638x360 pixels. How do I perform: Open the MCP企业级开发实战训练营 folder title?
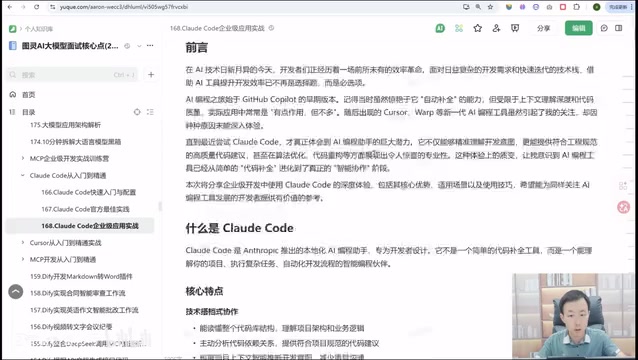tap(69, 159)
